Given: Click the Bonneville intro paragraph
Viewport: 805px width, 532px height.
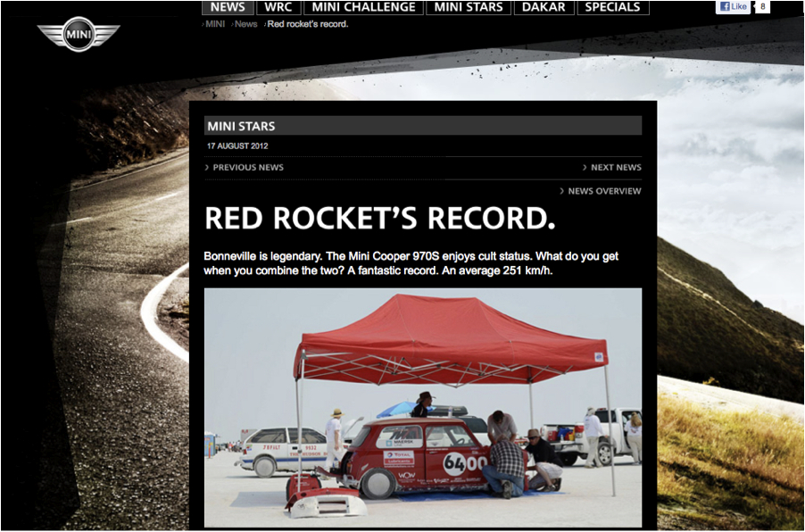Looking at the screenshot, I should pos(411,263).
